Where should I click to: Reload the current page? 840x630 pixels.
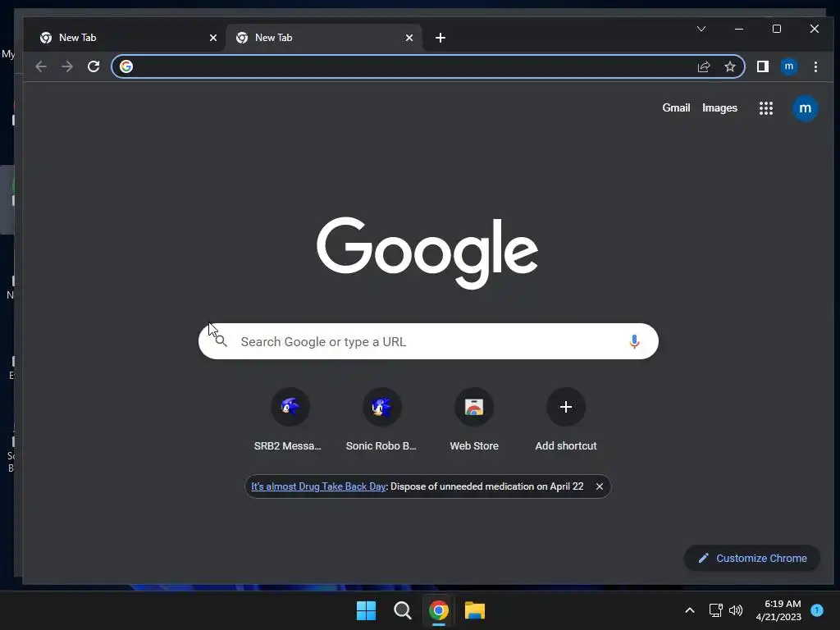(94, 66)
